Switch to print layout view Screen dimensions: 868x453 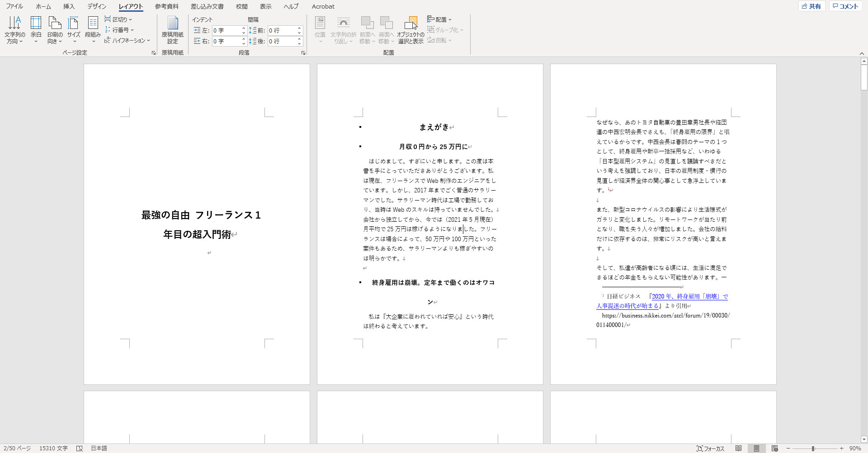[x=756, y=448]
